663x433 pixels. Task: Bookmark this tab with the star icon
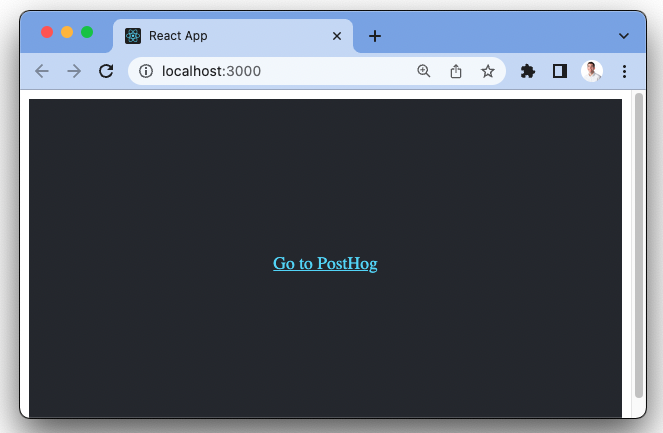pyautogui.click(x=487, y=71)
